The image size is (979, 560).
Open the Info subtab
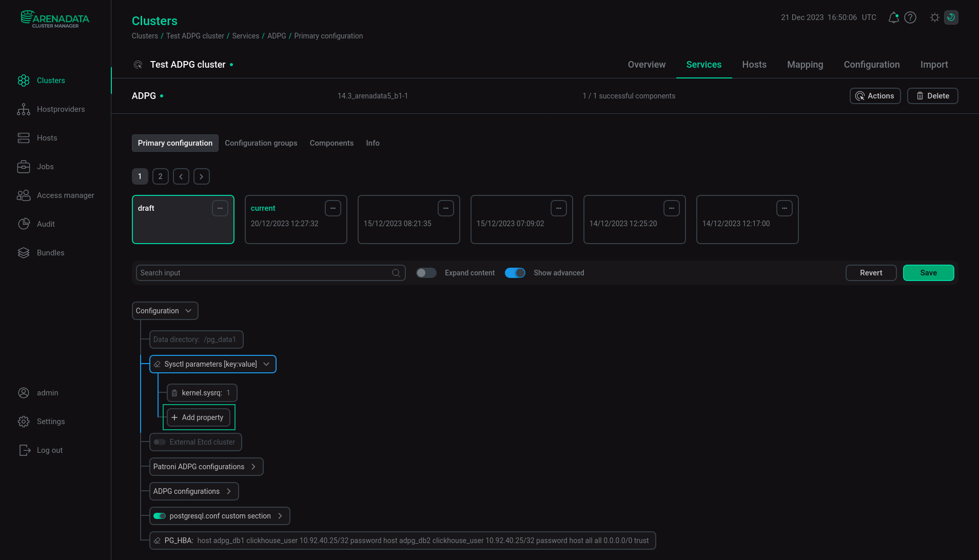373,143
